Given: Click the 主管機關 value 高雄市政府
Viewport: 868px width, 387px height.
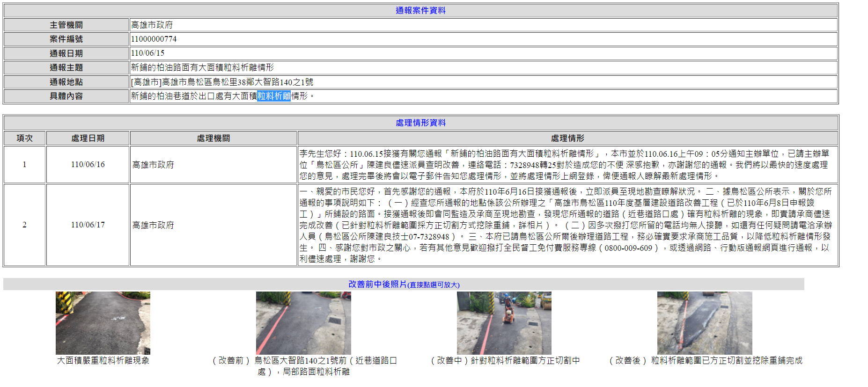Looking at the screenshot, I should pos(152,25).
